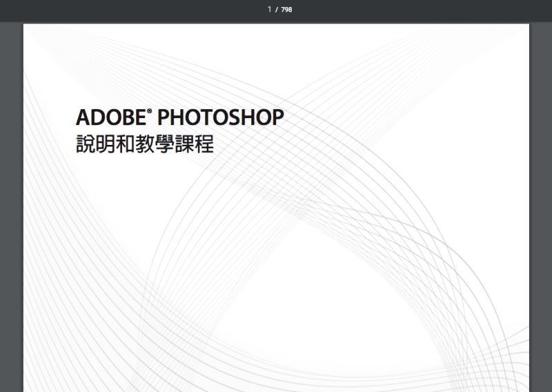
Task: Click the current page number field showing 1
Action: (269, 9)
